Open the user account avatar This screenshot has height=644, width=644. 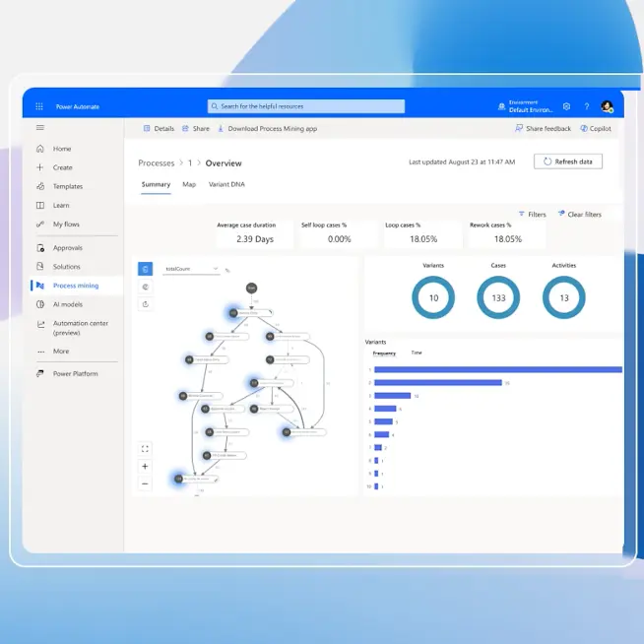click(608, 106)
